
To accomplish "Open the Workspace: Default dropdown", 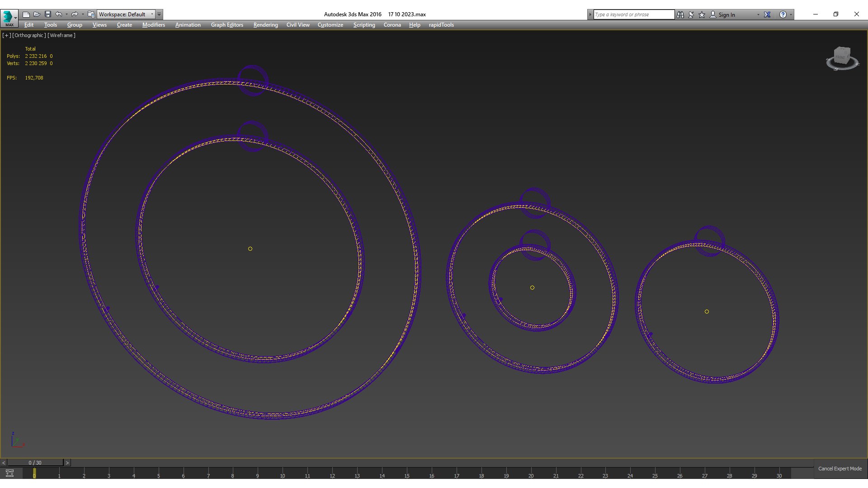I will point(126,14).
